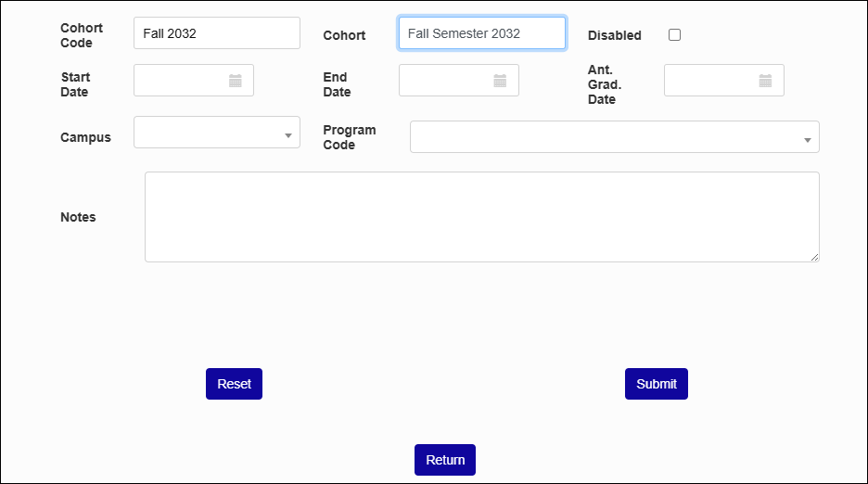Click the Campus field label

coord(86,137)
